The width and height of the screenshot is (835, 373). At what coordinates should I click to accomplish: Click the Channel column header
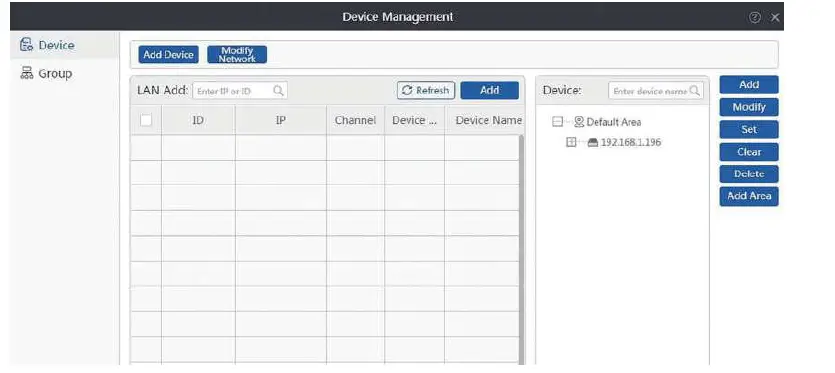pos(355,120)
